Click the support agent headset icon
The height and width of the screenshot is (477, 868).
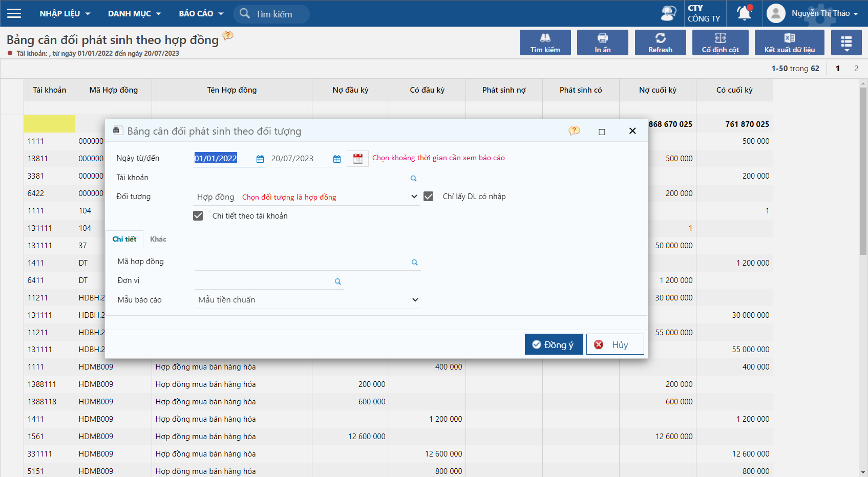[x=668, y=13]
